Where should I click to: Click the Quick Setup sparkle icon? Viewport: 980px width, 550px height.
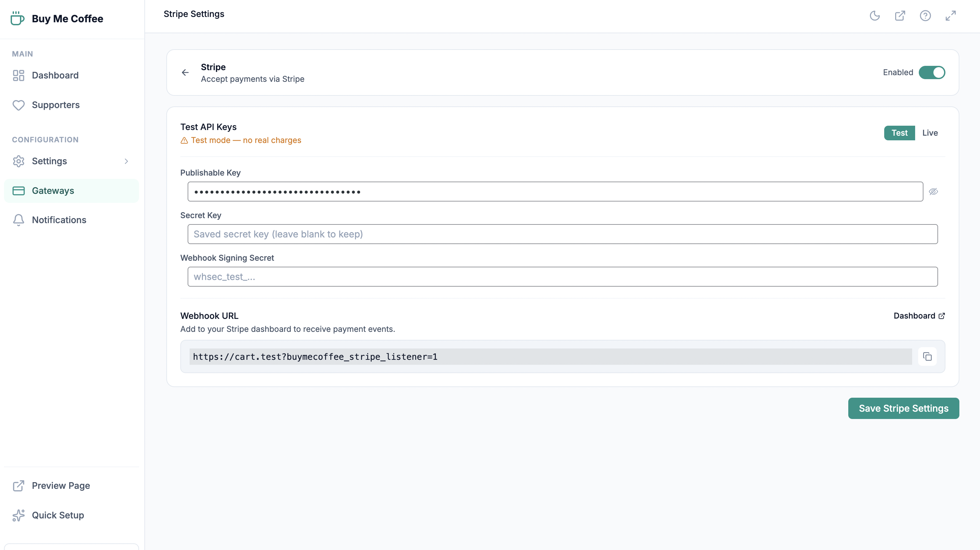pyautogui.click(x=18, y=515)
